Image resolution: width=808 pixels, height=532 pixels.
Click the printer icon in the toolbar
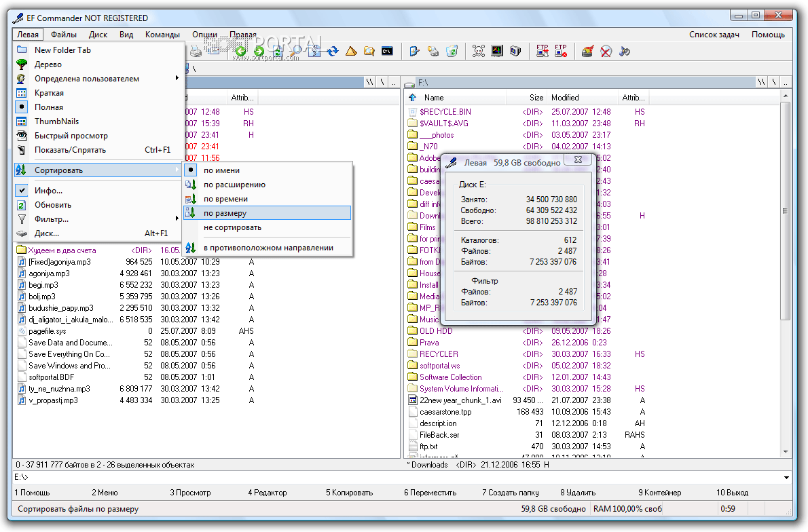pos(196,51)
